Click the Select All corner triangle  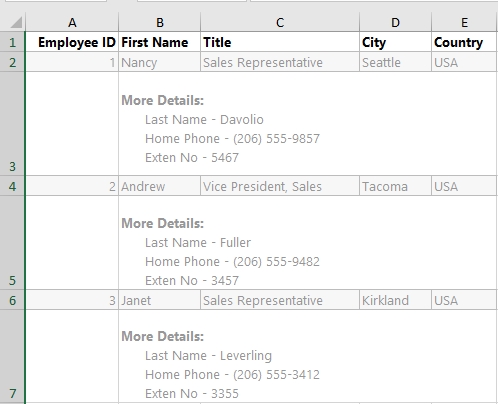[16, 22]
